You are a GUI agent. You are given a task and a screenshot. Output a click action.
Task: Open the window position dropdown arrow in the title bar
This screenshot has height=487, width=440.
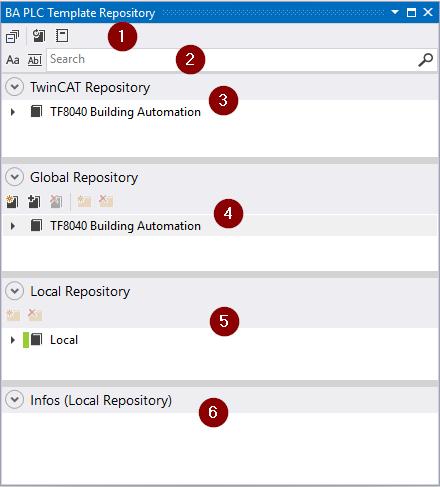395,12
